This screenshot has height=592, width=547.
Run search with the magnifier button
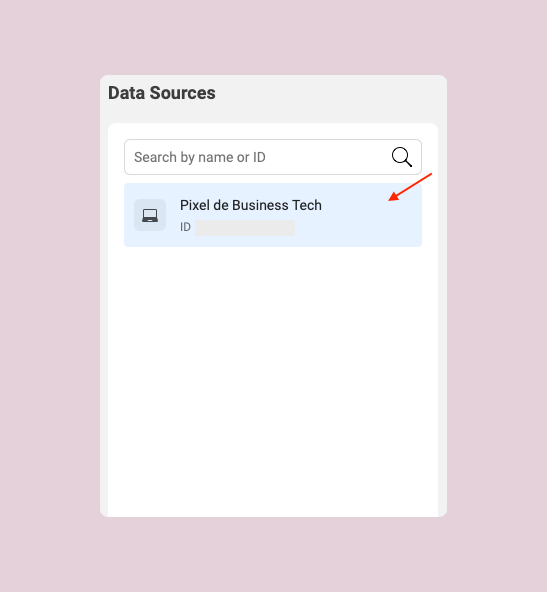click(x=402, y=157)
